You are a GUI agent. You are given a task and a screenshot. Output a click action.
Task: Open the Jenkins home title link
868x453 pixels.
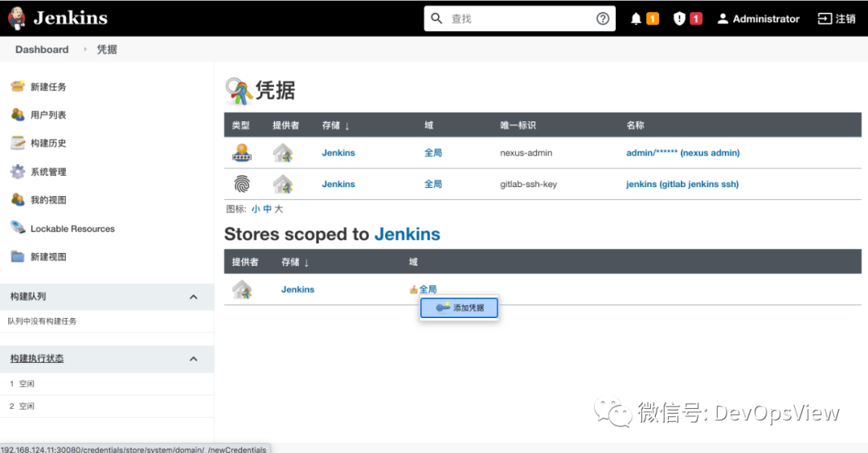[70, 18]
